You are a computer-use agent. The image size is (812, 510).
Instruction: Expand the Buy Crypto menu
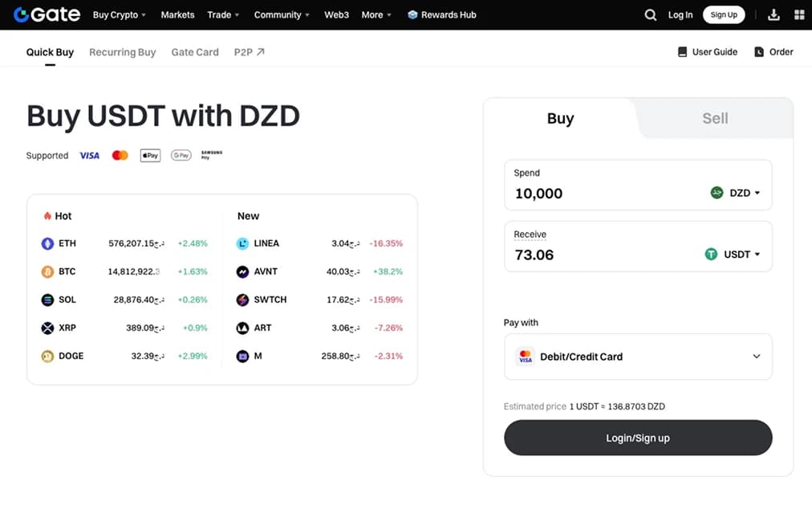point(120,14)
